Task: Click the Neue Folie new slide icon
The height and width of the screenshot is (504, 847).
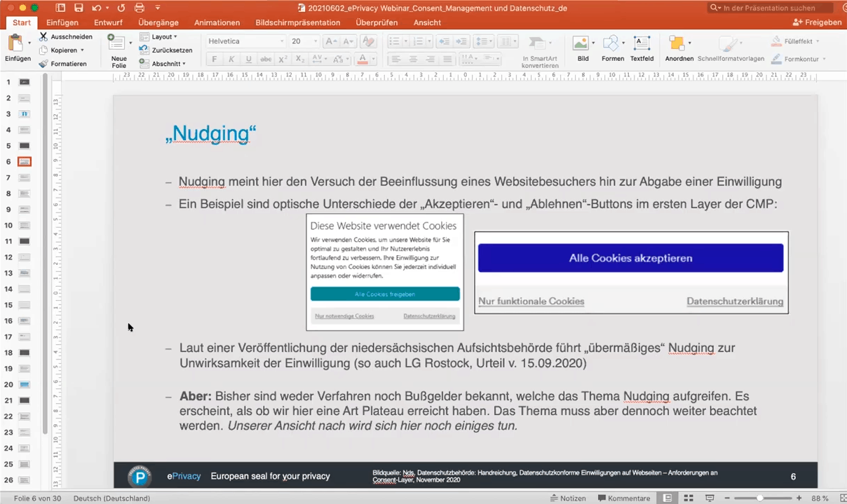Action: [x=116, y=43]
